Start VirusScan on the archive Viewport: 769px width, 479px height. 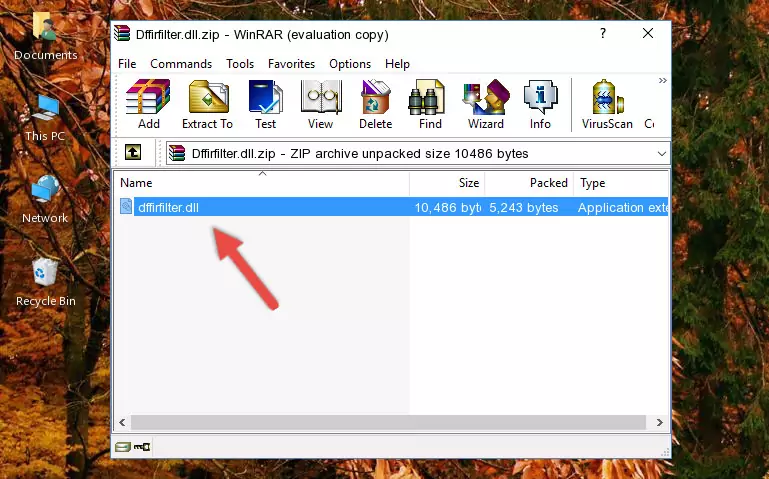coord(607,104)
